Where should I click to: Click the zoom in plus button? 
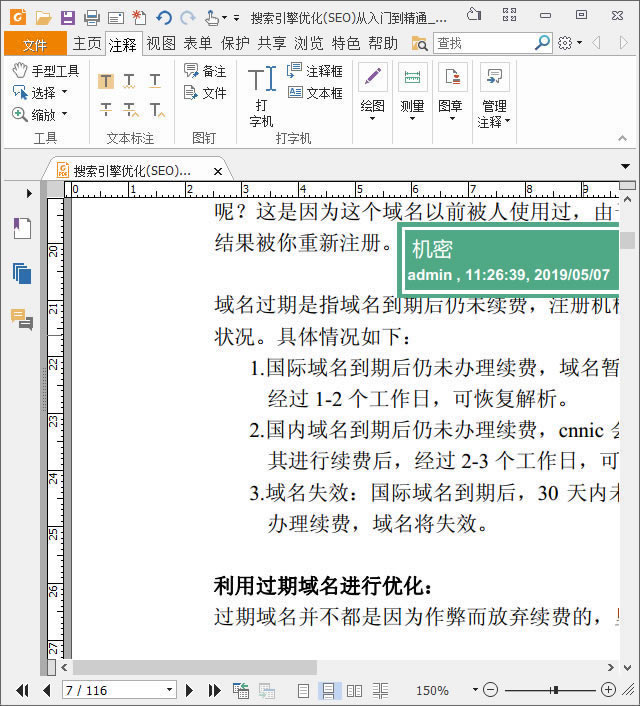[608, 689]
